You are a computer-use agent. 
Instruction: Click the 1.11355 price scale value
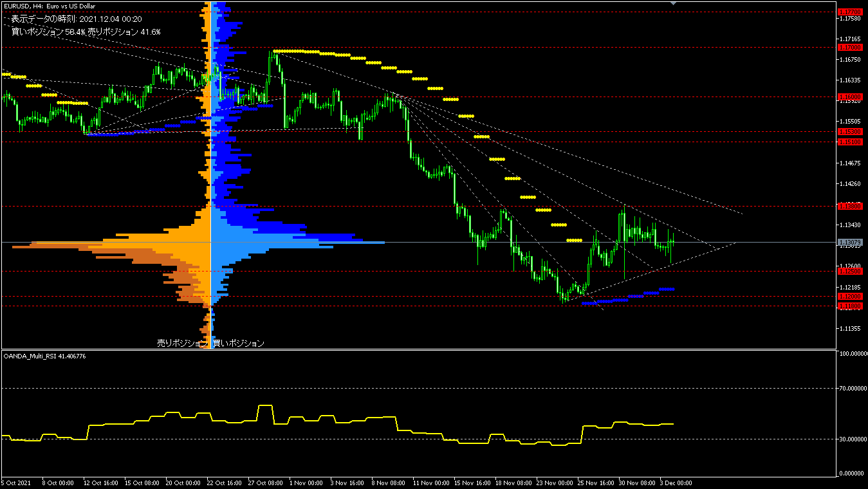coord(850,329)
